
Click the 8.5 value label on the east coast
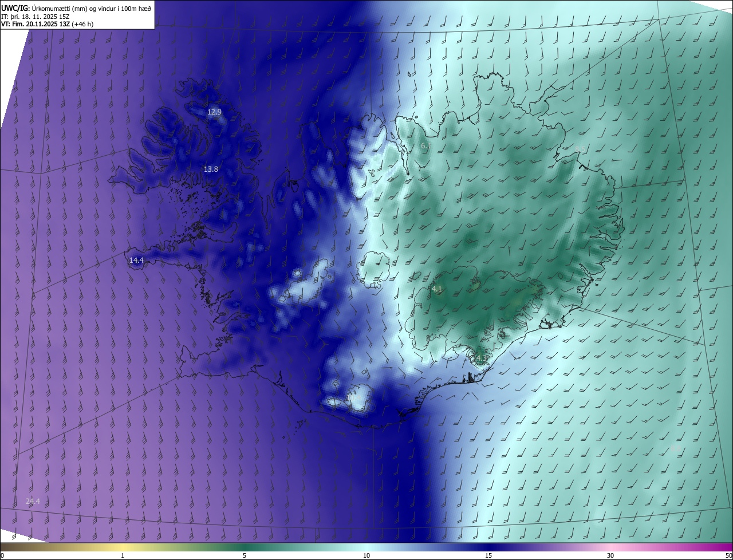tap(580, 149)
